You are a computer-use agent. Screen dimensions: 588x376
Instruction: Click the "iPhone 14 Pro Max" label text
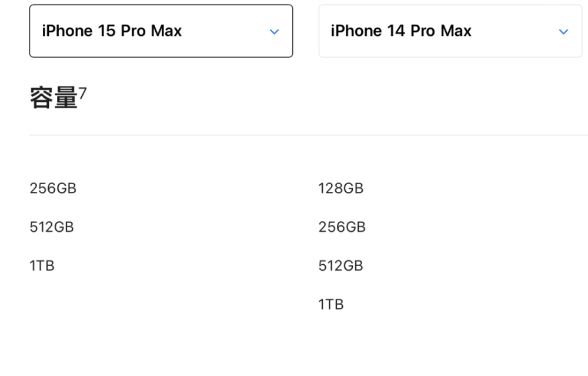[401, 31]
